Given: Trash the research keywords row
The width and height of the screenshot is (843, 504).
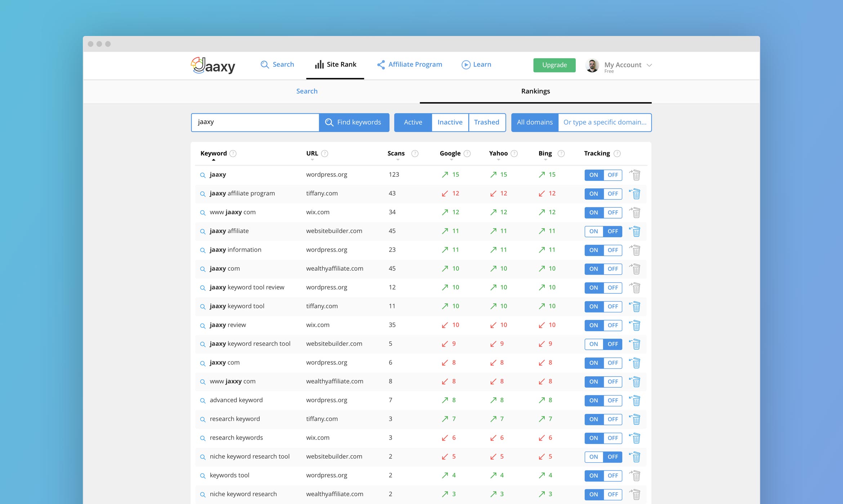Looking at the screenshot, I should (x=636, y=438).
